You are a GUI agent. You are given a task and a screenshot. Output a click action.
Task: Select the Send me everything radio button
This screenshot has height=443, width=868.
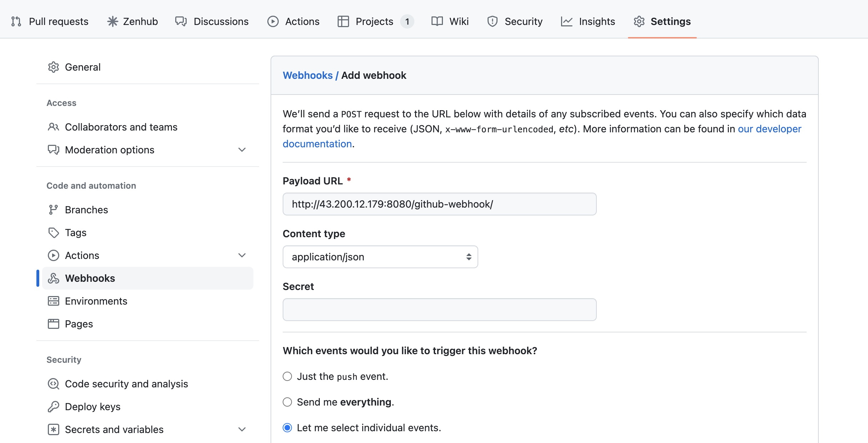coord(287,402)
